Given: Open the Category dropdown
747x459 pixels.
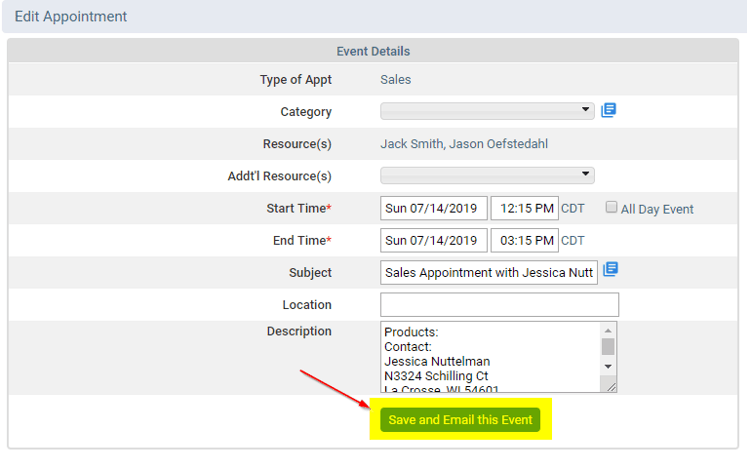Looking at the screenshot, I should click(487, 111).
